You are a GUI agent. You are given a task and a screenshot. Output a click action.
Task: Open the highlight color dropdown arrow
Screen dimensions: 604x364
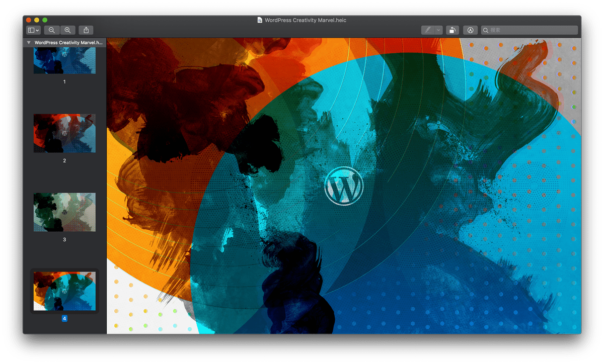[438, 30]
